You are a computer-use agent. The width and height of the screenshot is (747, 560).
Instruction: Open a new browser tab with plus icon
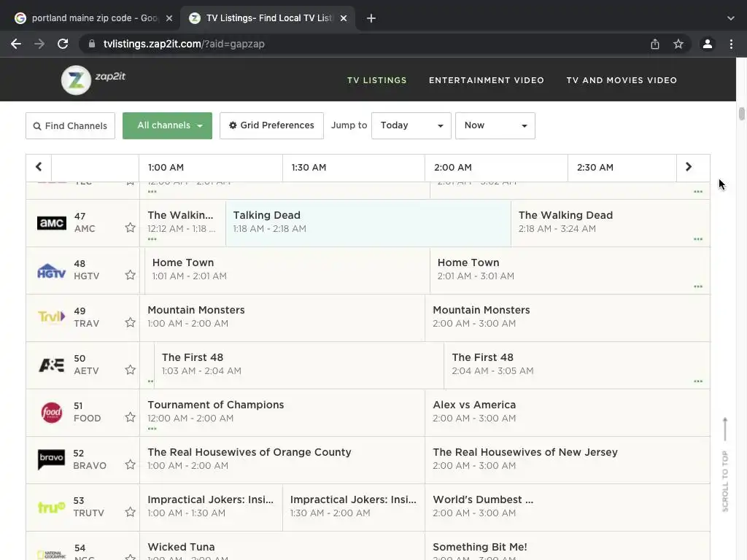point(371,18)
